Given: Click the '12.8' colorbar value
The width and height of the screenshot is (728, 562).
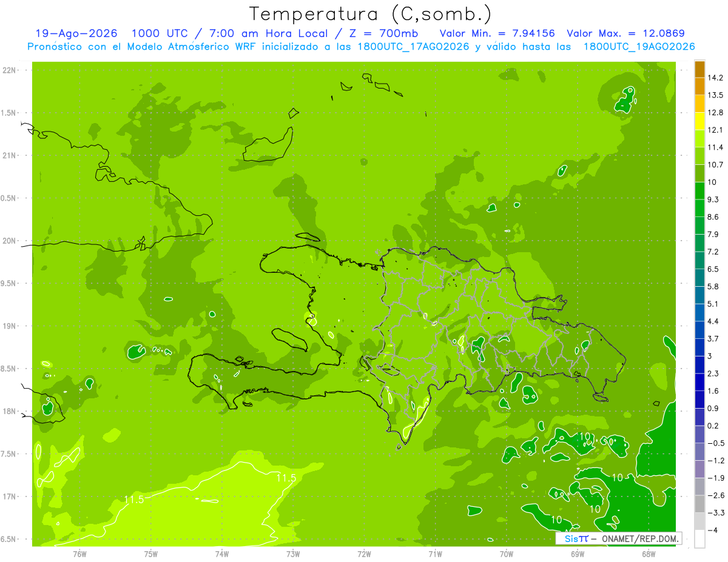Looking at the screenshot, I should 715,113.
